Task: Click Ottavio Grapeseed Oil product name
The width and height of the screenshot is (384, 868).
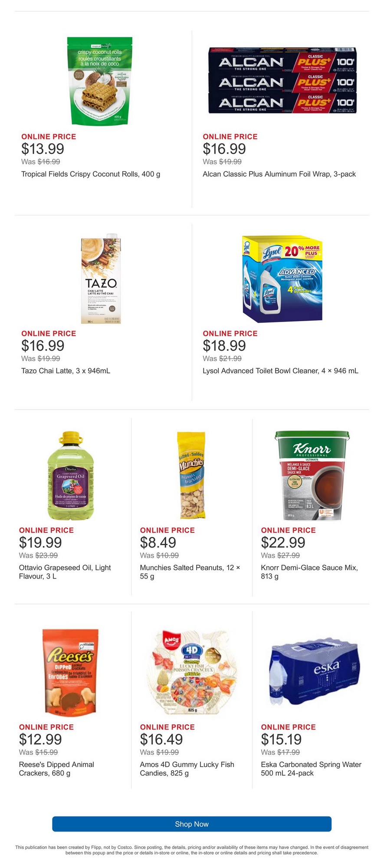Action: tap(65, 572)
